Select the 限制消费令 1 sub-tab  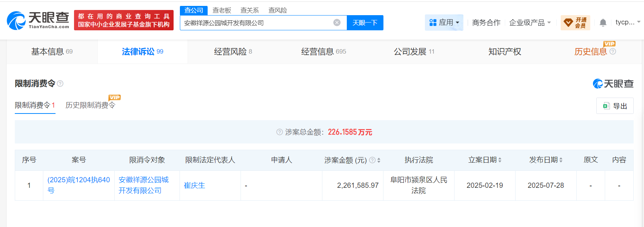point(35,105)
